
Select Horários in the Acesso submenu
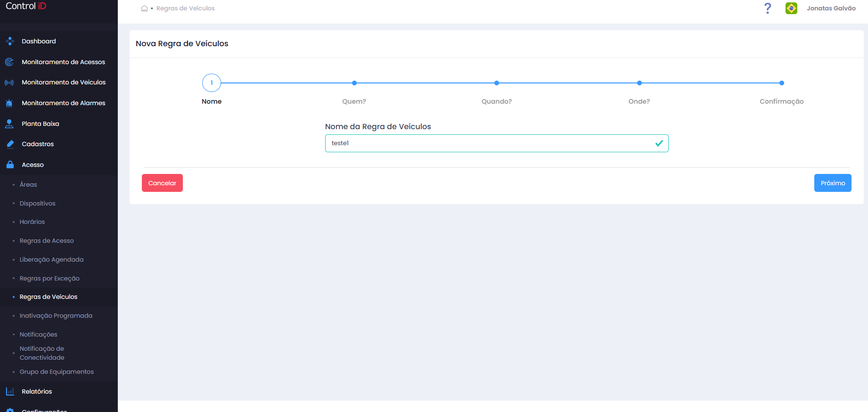[x=32, y=222]
